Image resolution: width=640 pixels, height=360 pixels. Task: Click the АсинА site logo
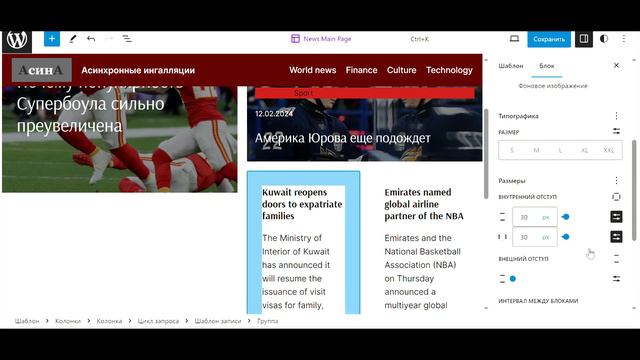[42, 70]
